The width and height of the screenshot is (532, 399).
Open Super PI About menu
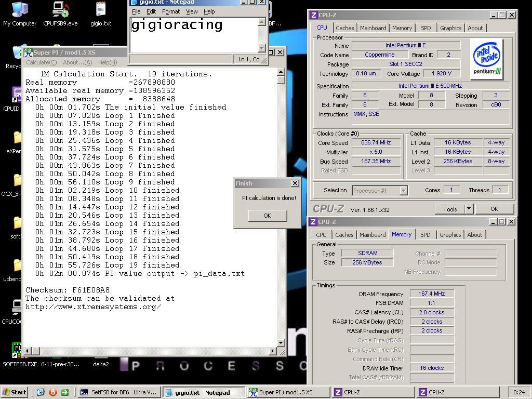tap(77, 62)
